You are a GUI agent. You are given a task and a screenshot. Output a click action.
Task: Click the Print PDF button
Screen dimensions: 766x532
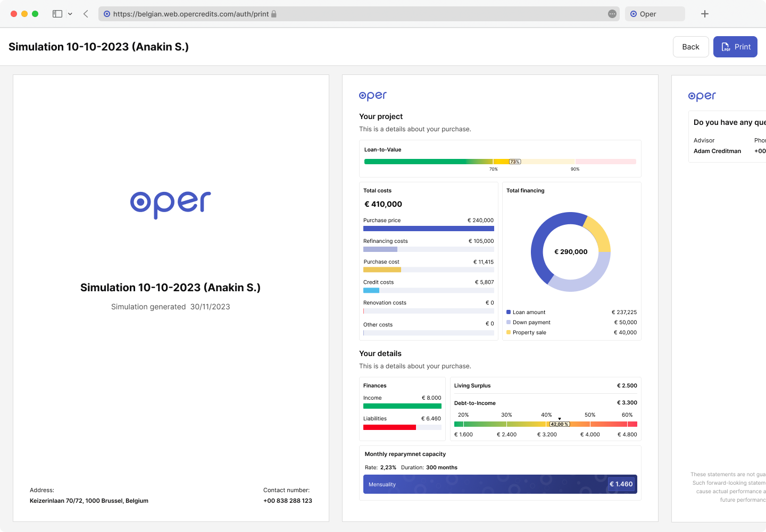[x=735, y=47]
